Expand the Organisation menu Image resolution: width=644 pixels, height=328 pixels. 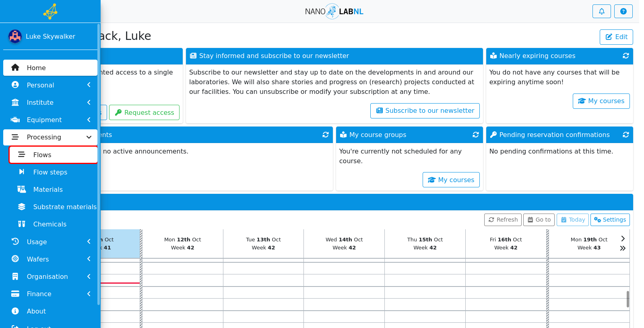(50, 276)
